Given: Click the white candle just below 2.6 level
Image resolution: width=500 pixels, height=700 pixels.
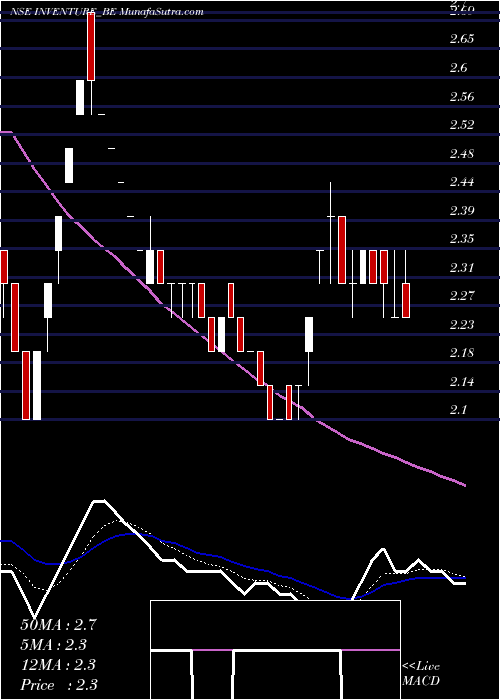Looking at the screenshot, I should (x=80, y=97).
